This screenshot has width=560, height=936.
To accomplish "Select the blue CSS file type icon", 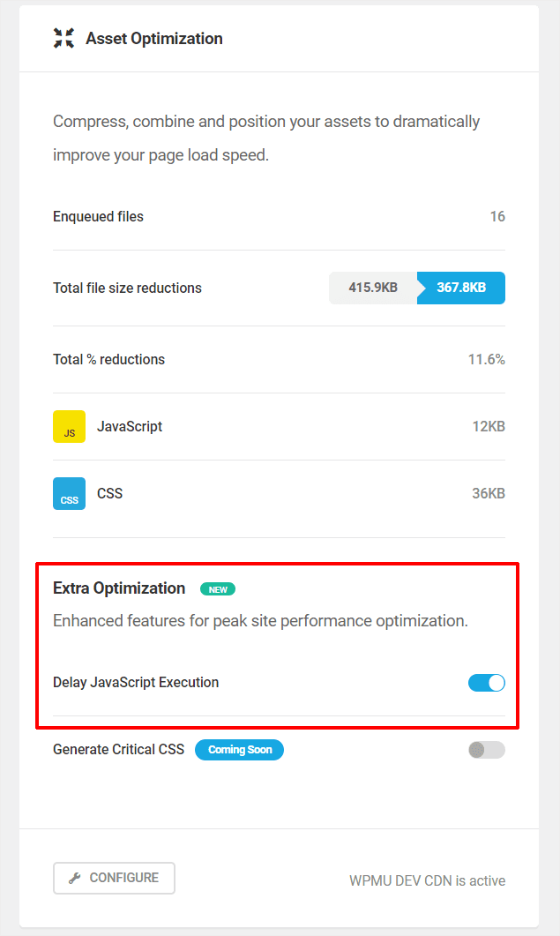I will pos(69,493).
